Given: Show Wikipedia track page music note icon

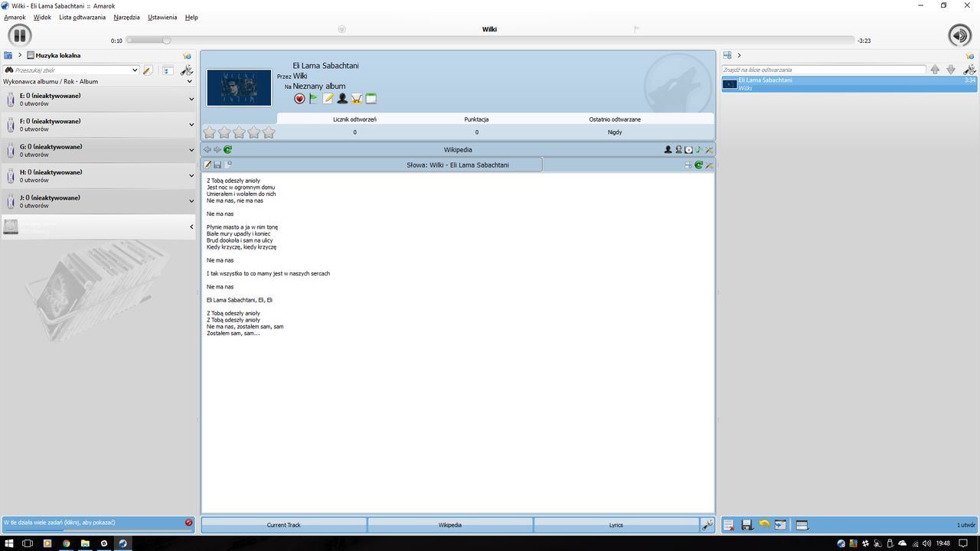Looking at the screenshot, I should click(x=698, y=150).
